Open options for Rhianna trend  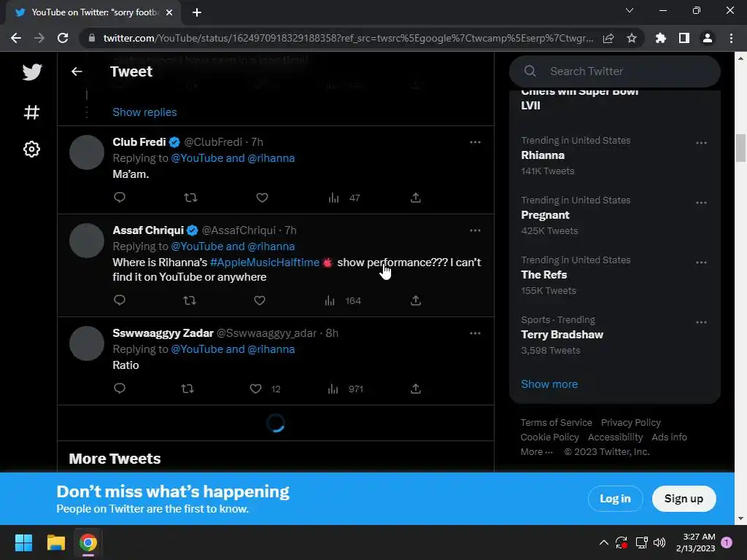click(x=701, y=143)
